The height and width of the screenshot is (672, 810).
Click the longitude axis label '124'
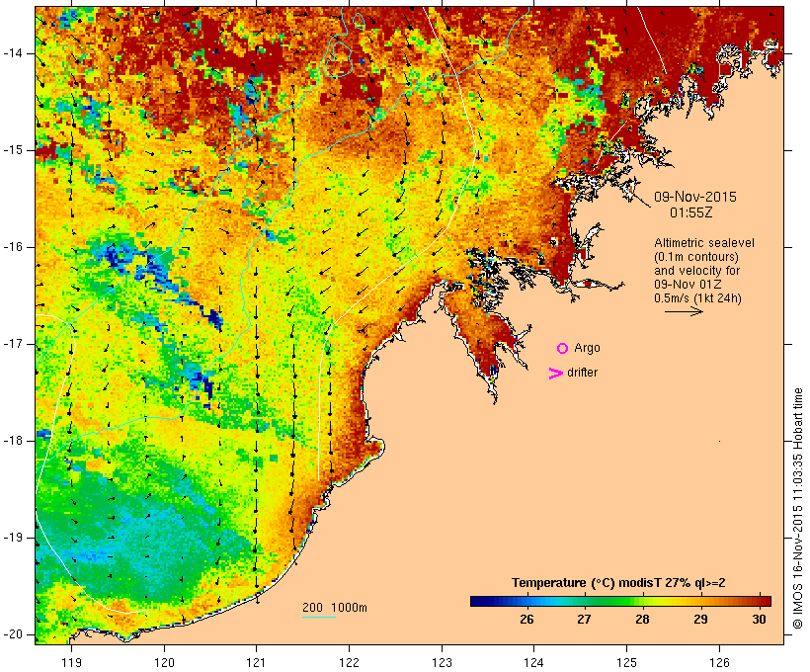(x=533, y=662)
